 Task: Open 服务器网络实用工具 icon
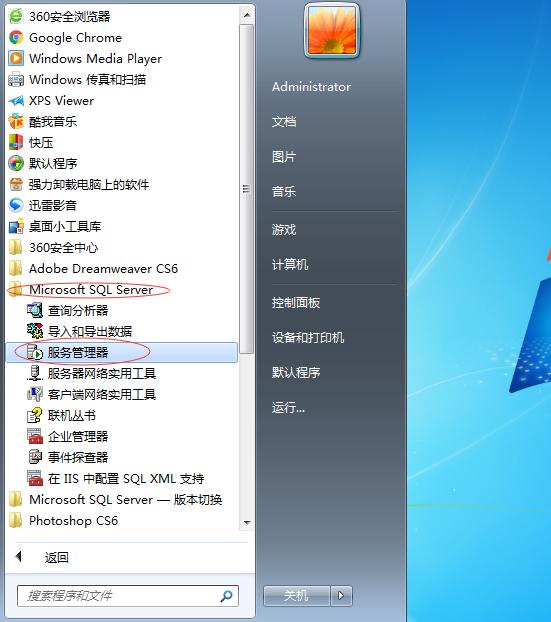pyautogui.click(x=35, y=373)
